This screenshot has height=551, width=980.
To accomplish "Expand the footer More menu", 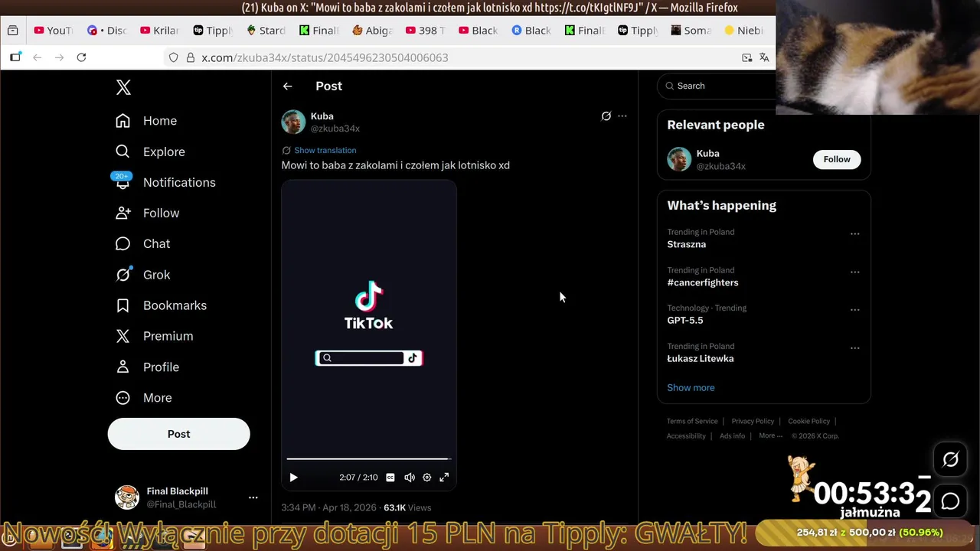I will [770, 436].
